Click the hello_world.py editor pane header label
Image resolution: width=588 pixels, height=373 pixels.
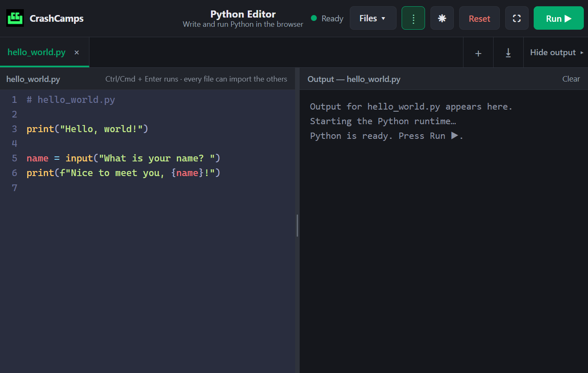[33, 79]
